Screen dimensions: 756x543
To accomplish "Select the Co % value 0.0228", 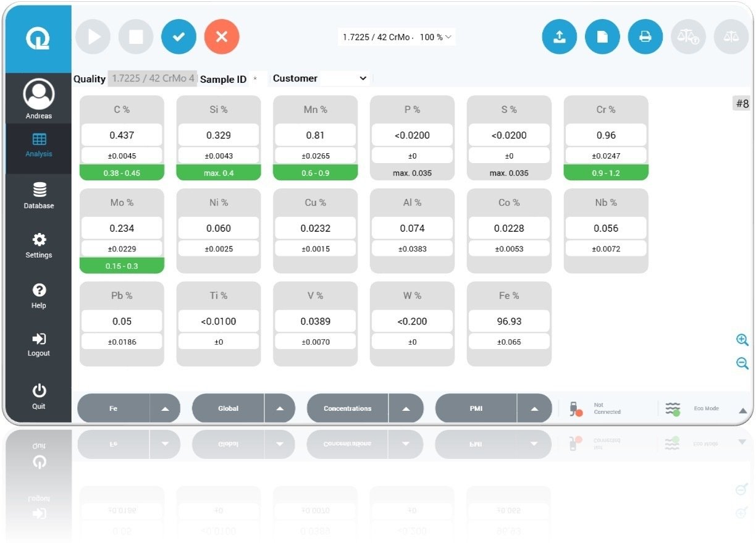I will point(509,228).
